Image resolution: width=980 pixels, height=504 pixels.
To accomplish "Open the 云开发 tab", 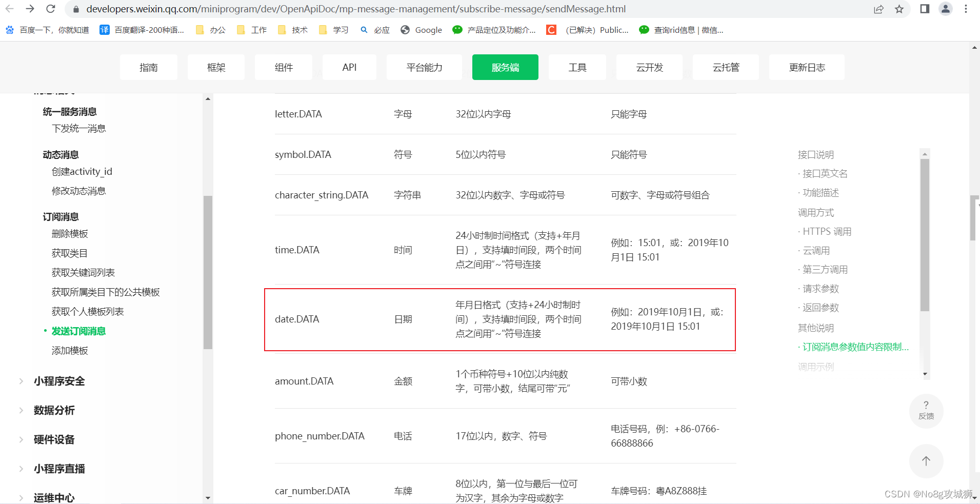I will click(x=649, y=67).
